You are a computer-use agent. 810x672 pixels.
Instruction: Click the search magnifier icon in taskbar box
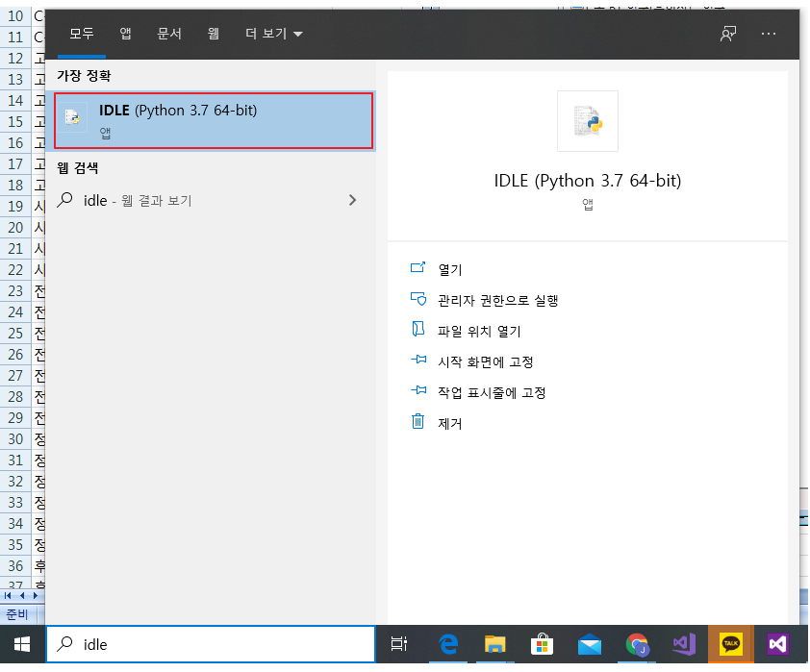click(65, 643)
